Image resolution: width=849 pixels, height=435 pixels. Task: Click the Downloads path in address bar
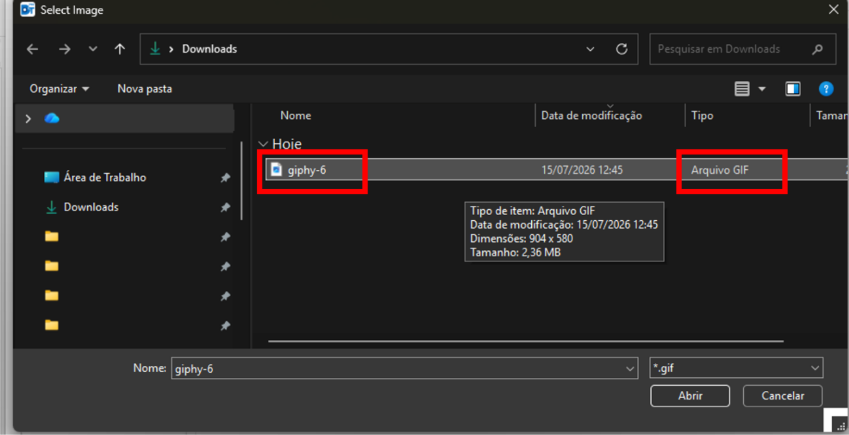click(210, 49)
